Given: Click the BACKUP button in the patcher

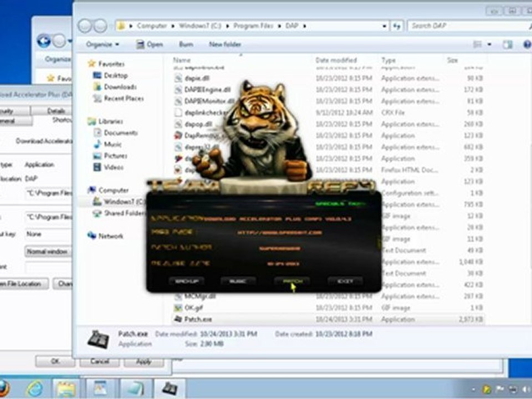Looking at the screenshot, I should pos(186,282).
